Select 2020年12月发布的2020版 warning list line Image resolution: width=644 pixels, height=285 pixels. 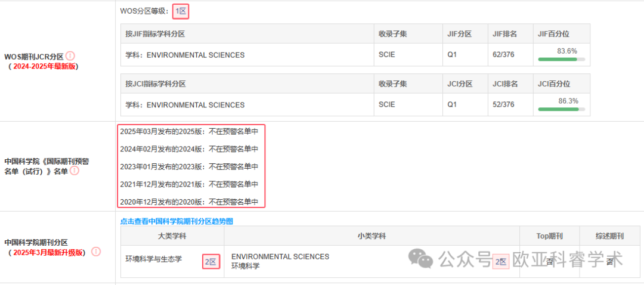[190, 202]
